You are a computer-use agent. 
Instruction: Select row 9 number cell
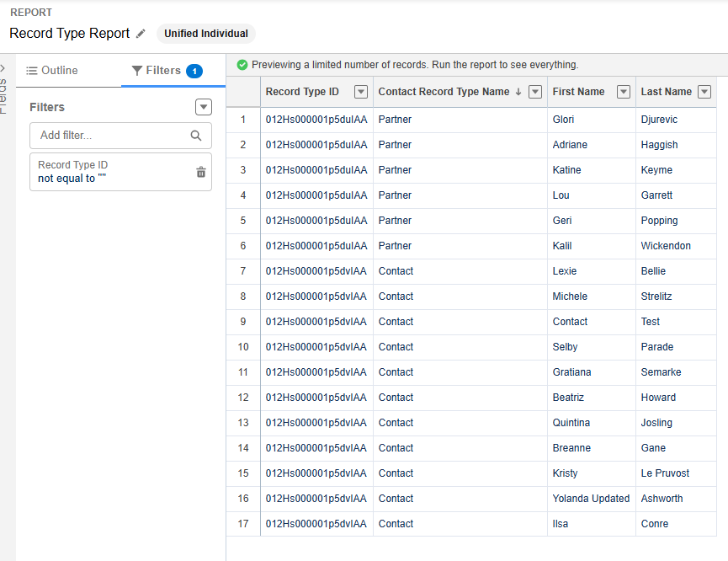pos(243,322)
